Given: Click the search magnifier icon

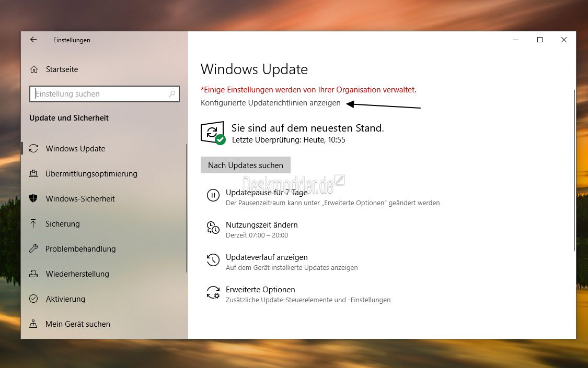Looking at the screenshot, I should pos(172,94).
